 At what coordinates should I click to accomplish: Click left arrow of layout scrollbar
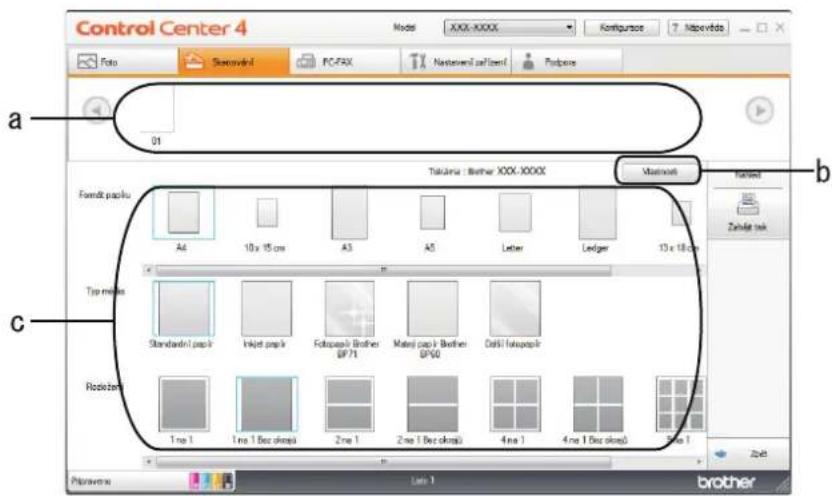[x=149, y=462]
